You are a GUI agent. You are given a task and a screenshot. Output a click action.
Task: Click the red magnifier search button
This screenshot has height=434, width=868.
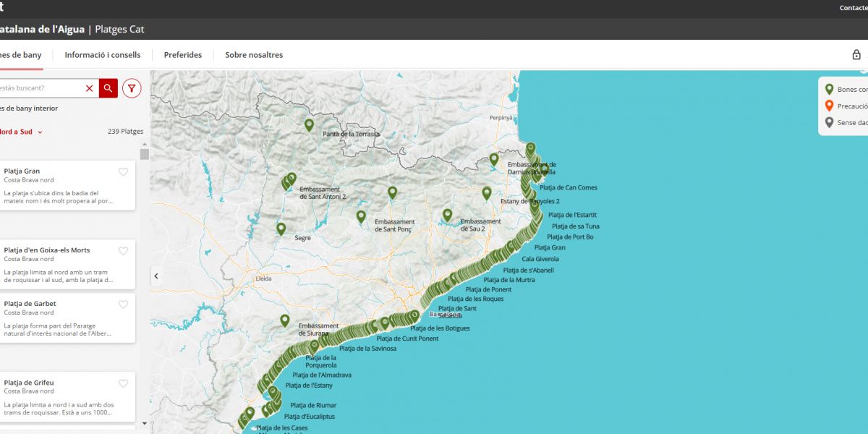click(x=109, y=88)
